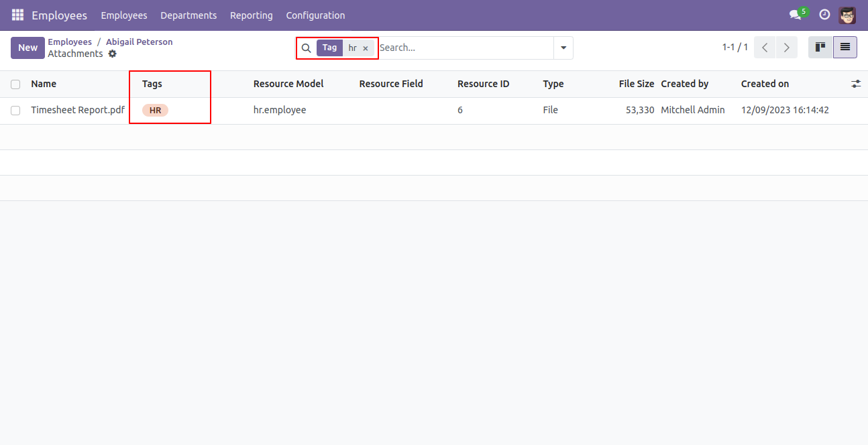868x445 pixels.
Task: Focus the Search input field
Action: (x=466, y=48)
